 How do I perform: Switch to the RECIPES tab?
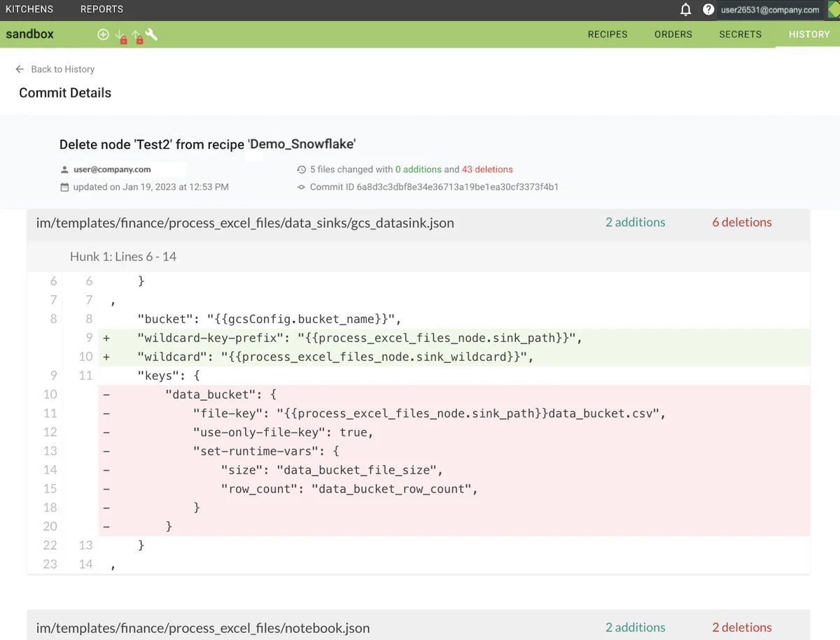click(x=607, y=34)
